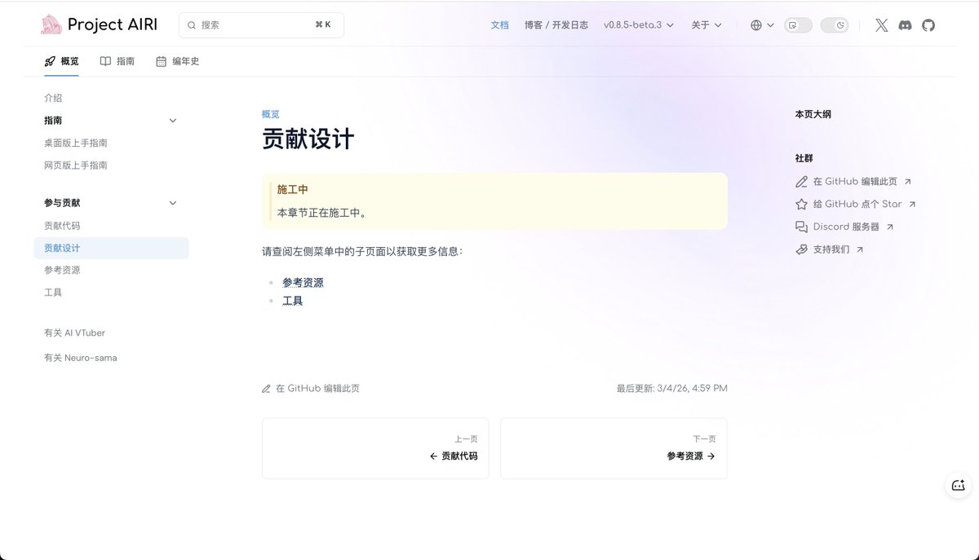Click the 概览 breadcrumb above the title

click(x=271, y=114)
